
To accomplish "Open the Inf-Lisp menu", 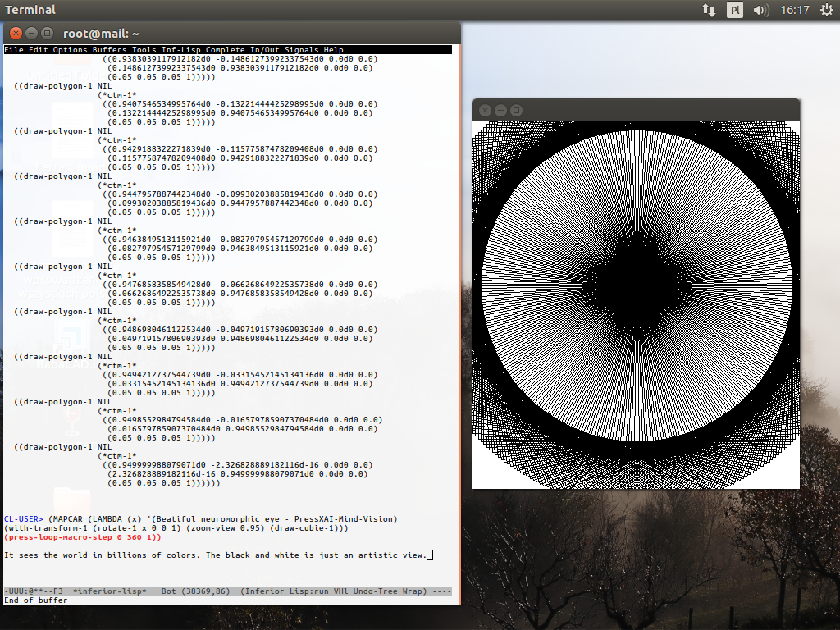I will 181,50.
